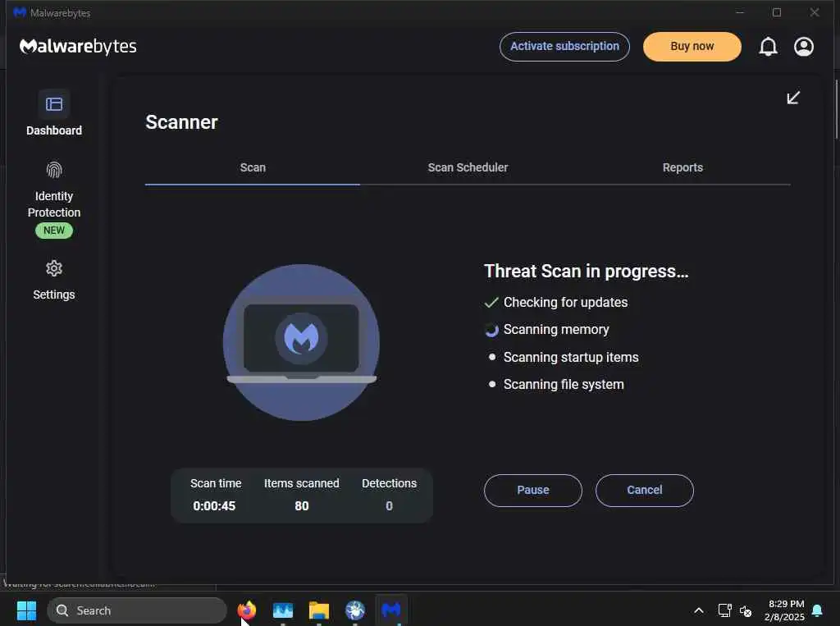Click the Detections count 0
This screenshot has width=840, height=626.
coord(390,506)
